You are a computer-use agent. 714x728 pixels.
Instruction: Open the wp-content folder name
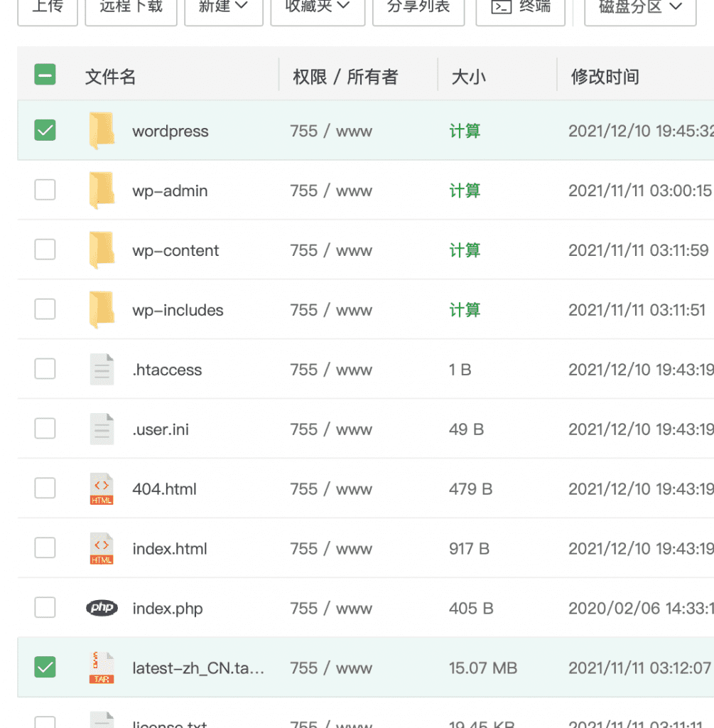pyautogui.click(x=175, y=251)
